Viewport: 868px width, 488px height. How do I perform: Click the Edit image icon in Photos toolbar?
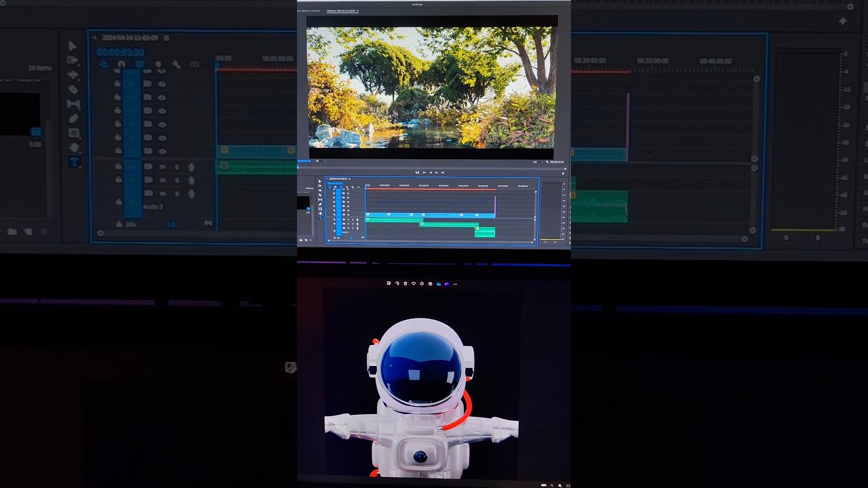pyautogui.click(x=389, y=283)
